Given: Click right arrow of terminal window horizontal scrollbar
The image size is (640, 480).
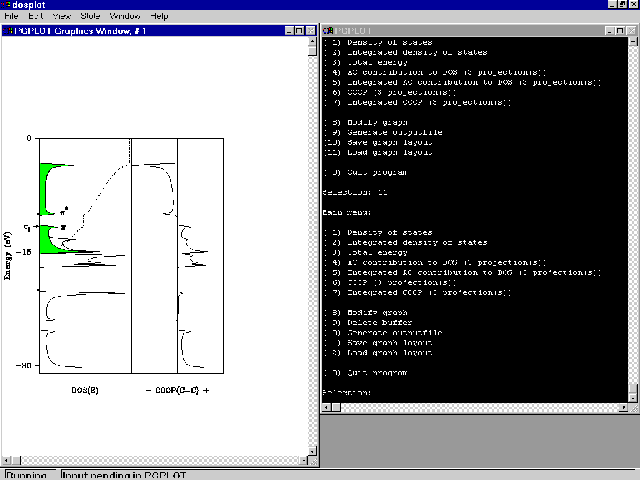Looking at the screenshot, I should pos(624,407).
